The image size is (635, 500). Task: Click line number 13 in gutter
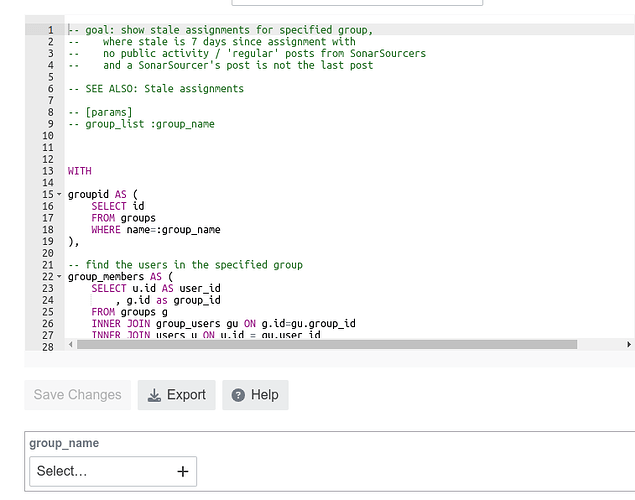pyautogui.click(x=48, y=171)
